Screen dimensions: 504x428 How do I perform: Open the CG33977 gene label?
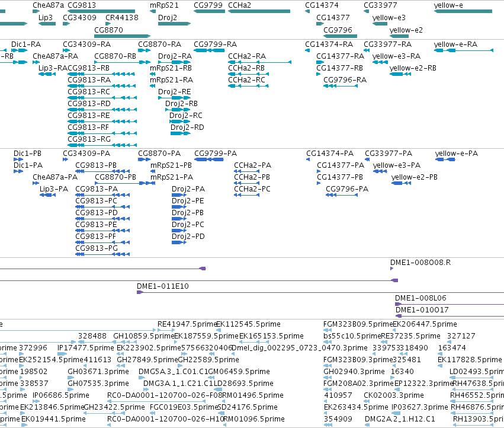[x=380, y=5]
